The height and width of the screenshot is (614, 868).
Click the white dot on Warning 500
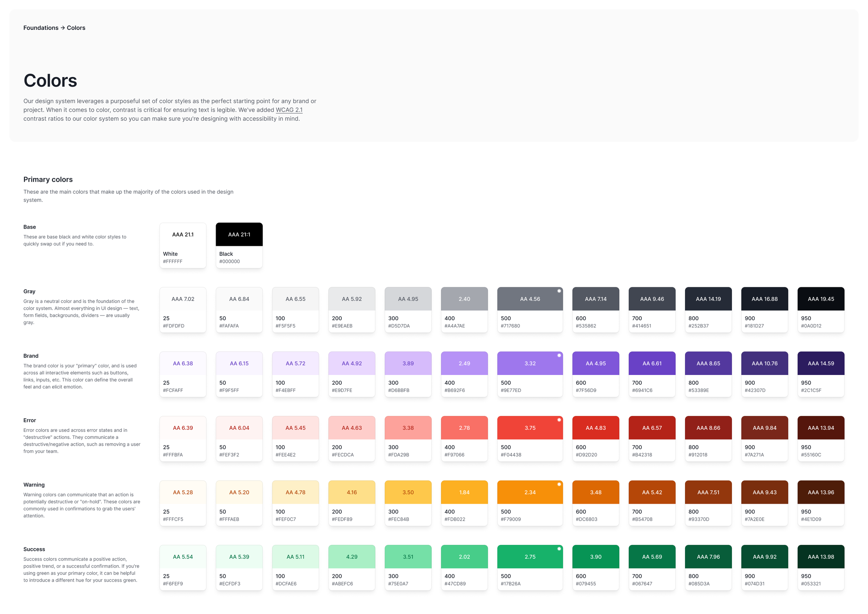(x=559, y=484)
